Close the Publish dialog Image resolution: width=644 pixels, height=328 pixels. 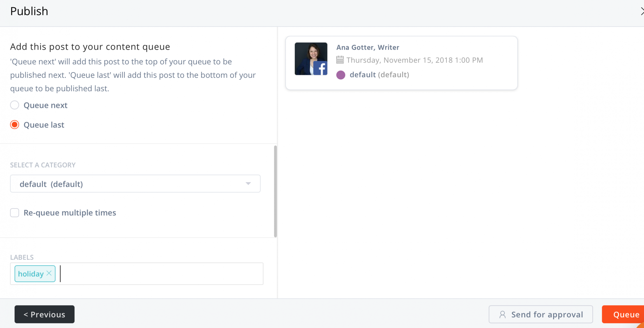(x=642, y=11)
